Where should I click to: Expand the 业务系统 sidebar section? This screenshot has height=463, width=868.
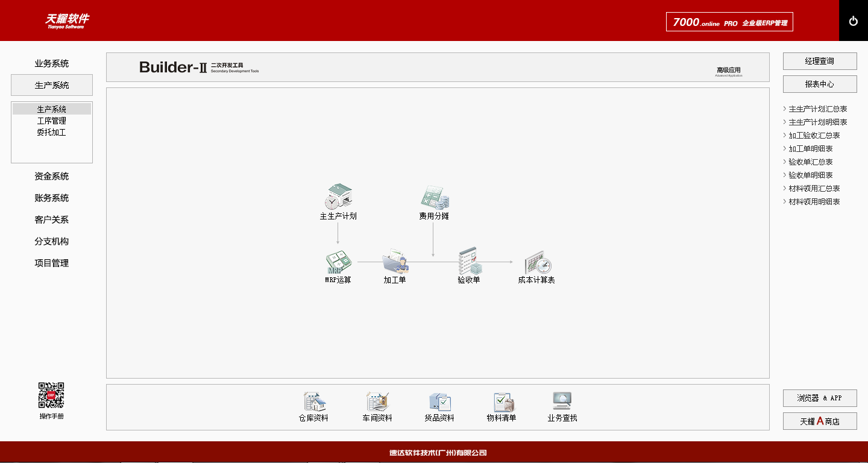click(52, 63)
